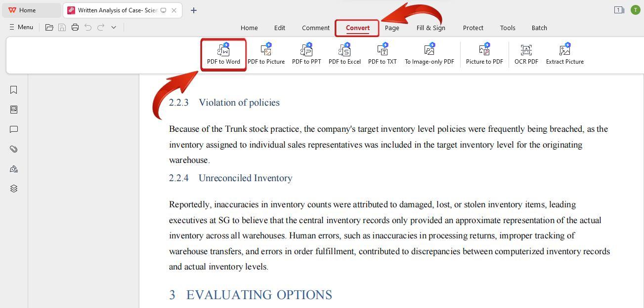The width and height of the screenshot is (644, 308).
Task: Click the heading 'Unreconciled Inventory'
Action: (246, 178)
